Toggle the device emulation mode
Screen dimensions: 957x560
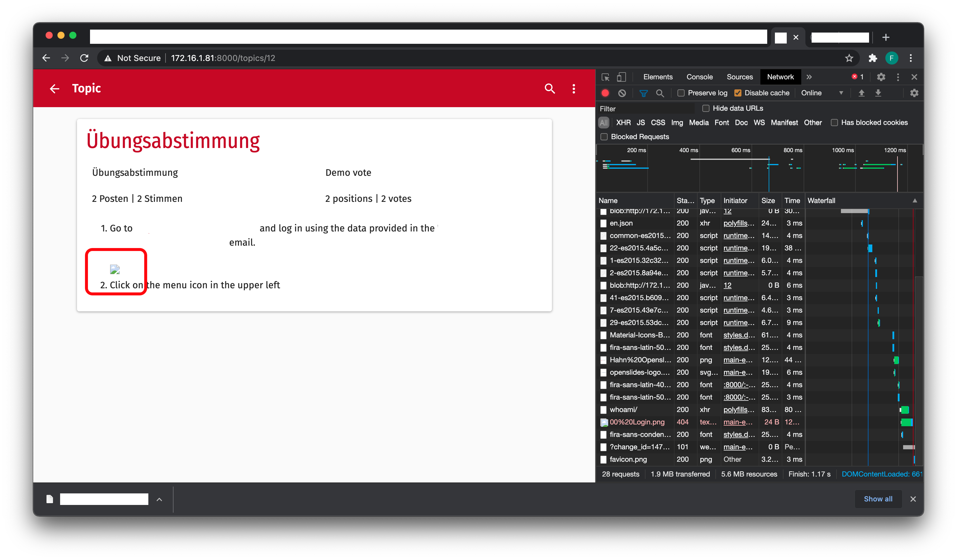(x=622, y=77)
